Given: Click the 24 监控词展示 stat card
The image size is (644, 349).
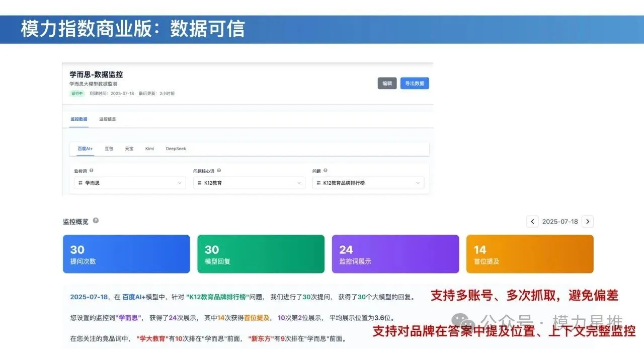Looking at the screenshot, I should pos(395,254).
